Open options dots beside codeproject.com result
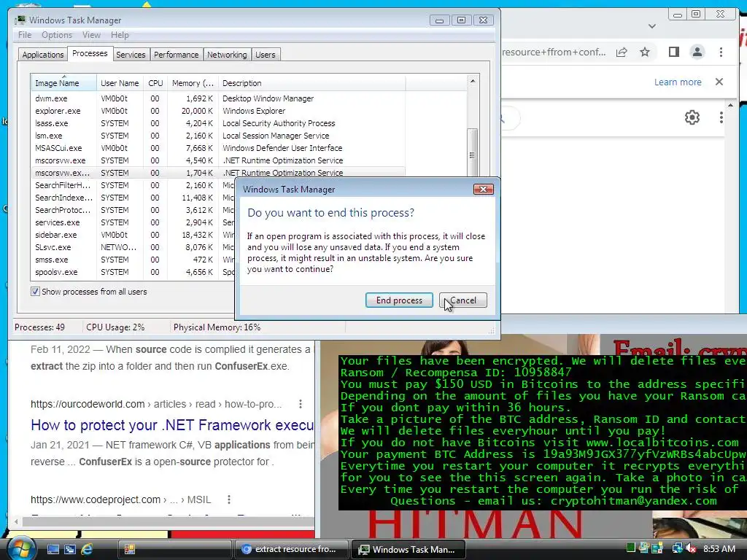 [x=228, y=499]
